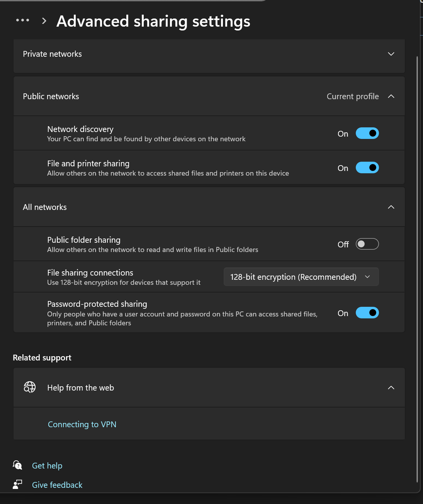The width and height of the screenshot is (423, 504).
Task: Click the Give feedback icon
Action: [17, 484]
